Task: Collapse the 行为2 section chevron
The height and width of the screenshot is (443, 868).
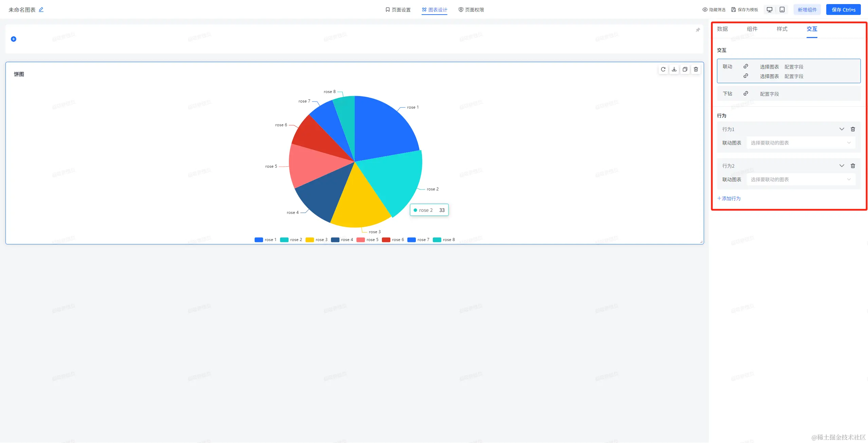Action: pos(842,166)
